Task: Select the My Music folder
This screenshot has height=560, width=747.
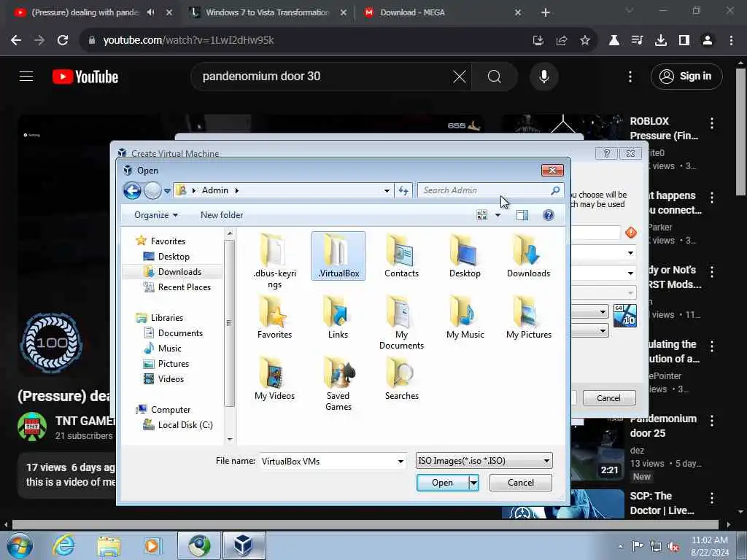Action: pos(465,316)
